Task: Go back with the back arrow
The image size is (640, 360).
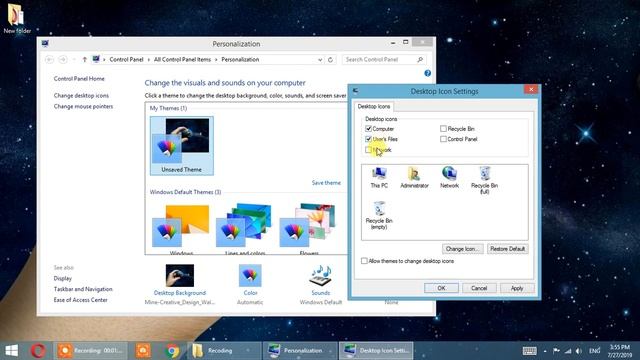Action: (x=49, y=60)
